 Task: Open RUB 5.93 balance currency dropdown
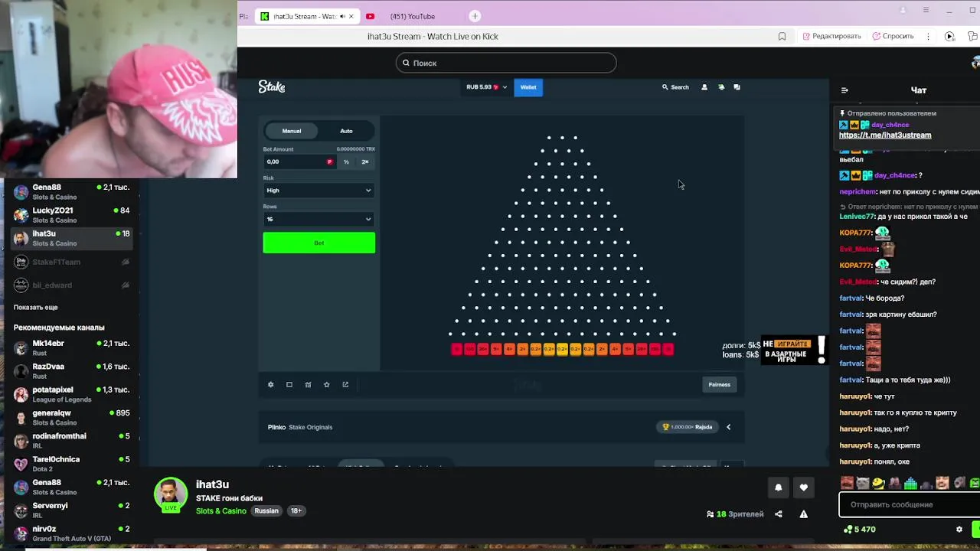point(486,87)
